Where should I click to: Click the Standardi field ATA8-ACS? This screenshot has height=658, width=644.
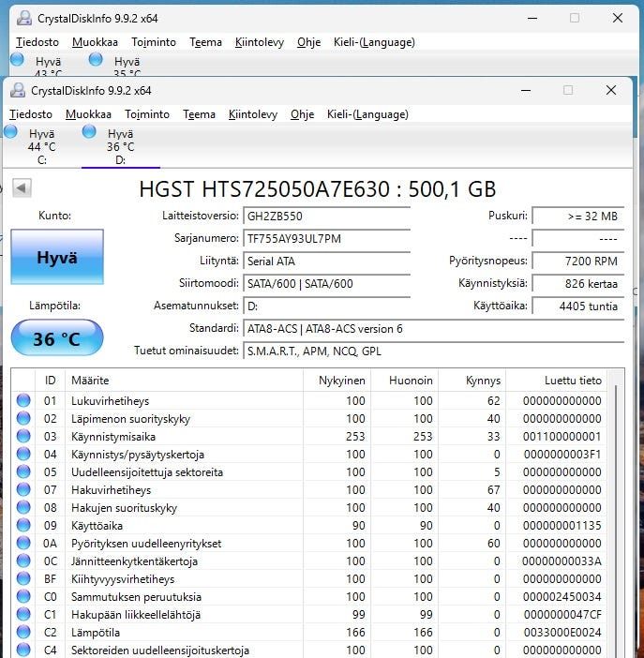tap(434, 329)
